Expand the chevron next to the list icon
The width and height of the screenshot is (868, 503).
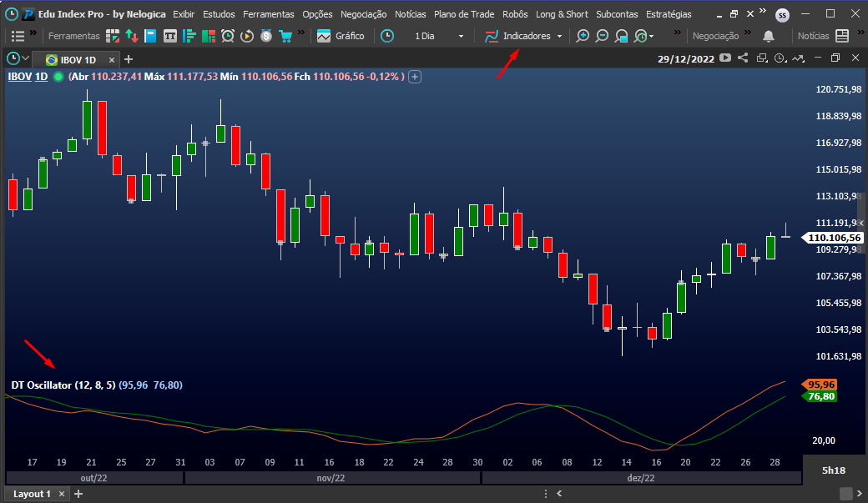[x=33, y=33]
